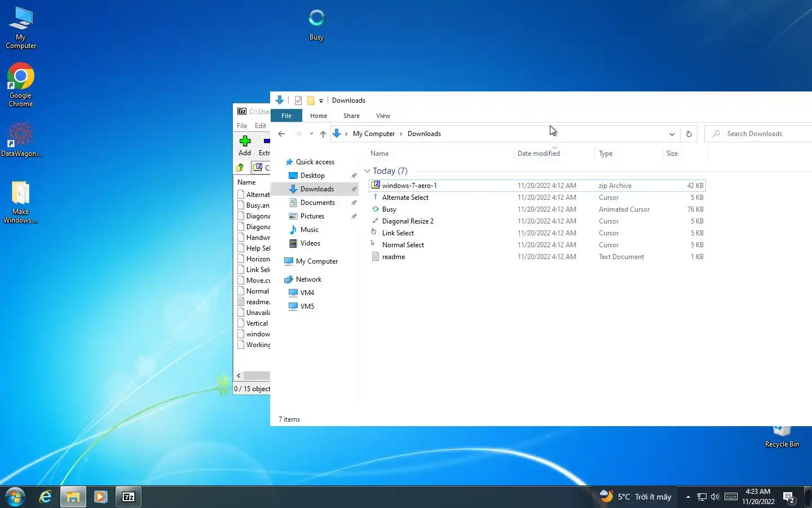Open weather widget on taskbar
The height and width of the screenshot is (508, 812).
[636, 497]
